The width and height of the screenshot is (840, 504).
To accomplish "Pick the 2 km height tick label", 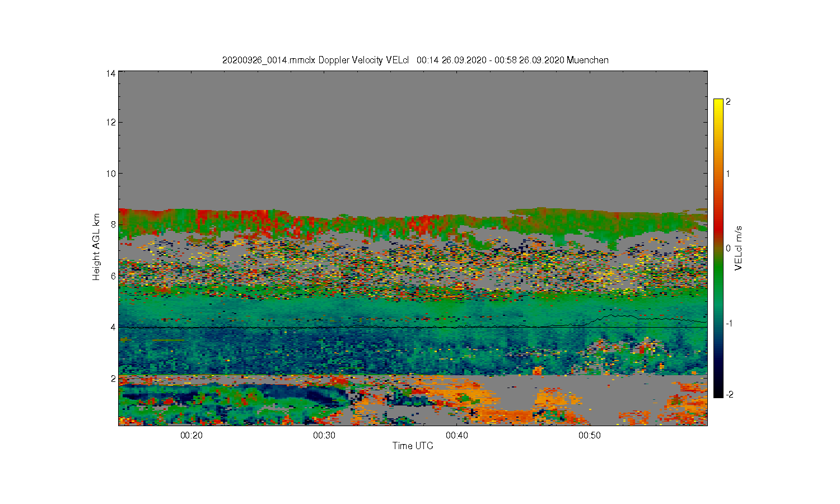I will [113, 379].
